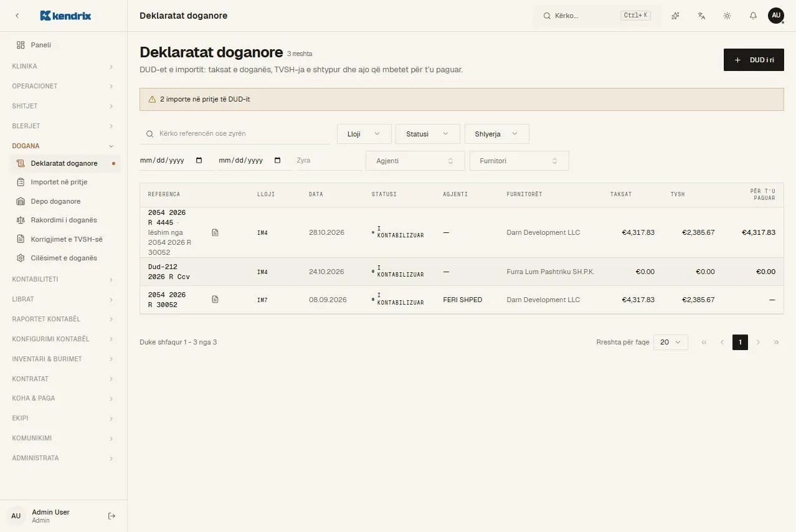Click FERI SHPED agent cell
The image size is (796, 532).
(463, 300)
